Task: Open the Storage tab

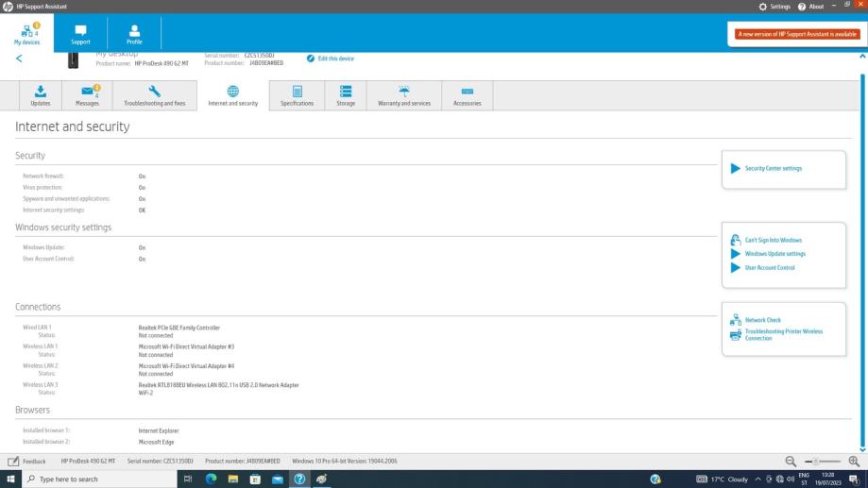Action: pyautogui.click(x=346, y=95)
